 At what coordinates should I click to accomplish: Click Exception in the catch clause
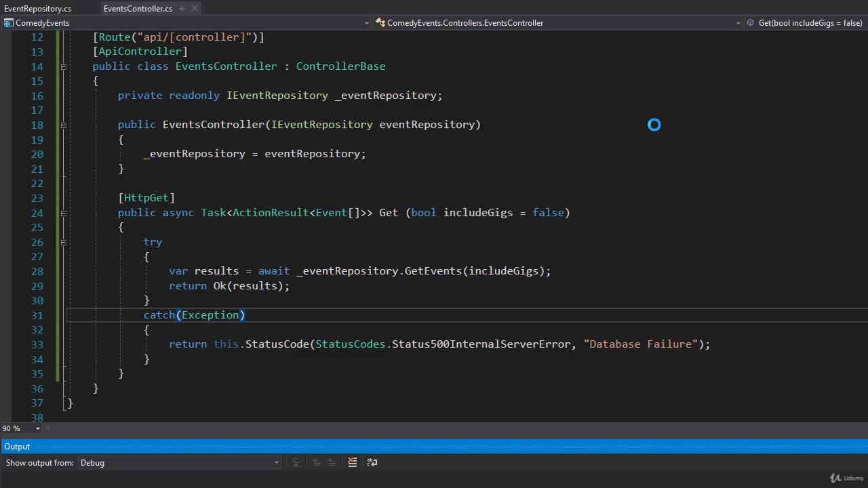(x=210, y=315)
